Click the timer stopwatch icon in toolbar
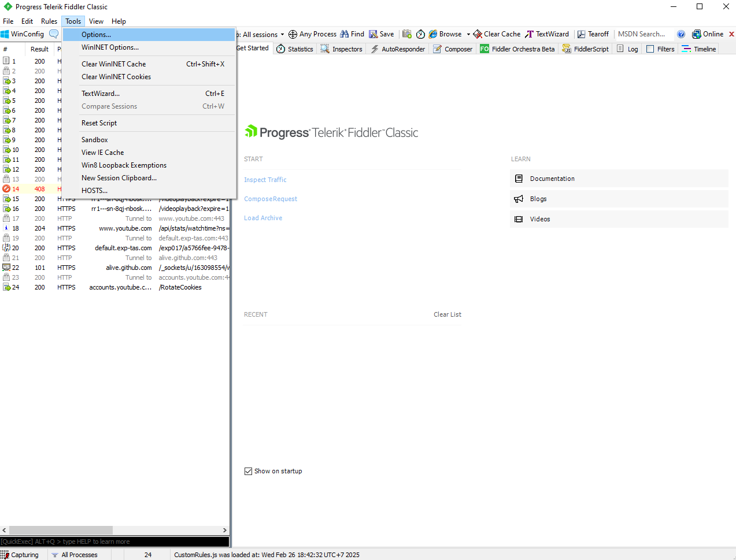Viewport: 736px width, 560px height. pos(421,34)
